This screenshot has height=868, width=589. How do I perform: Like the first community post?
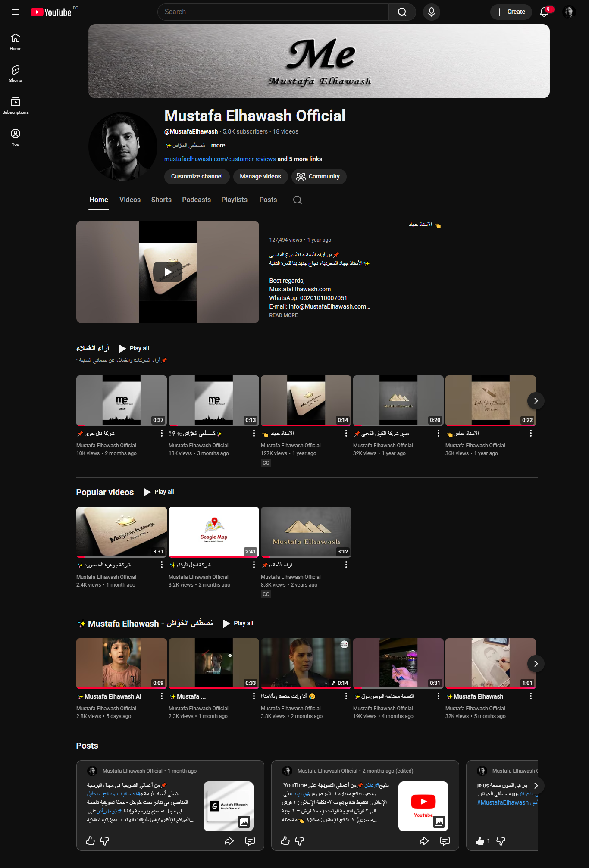point(91,841)
